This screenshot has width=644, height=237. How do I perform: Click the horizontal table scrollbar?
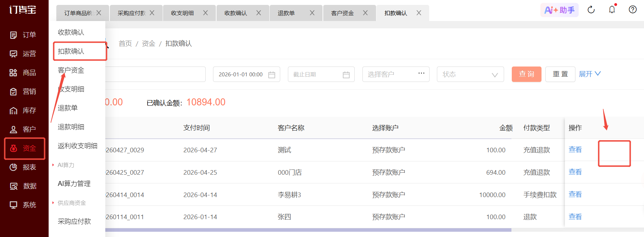click(308, 230)
